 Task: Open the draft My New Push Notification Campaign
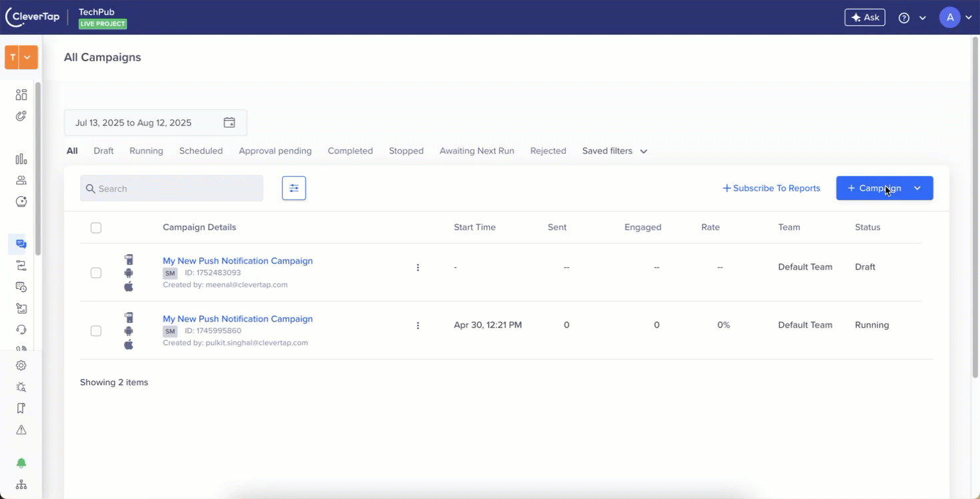coord(237,261)
